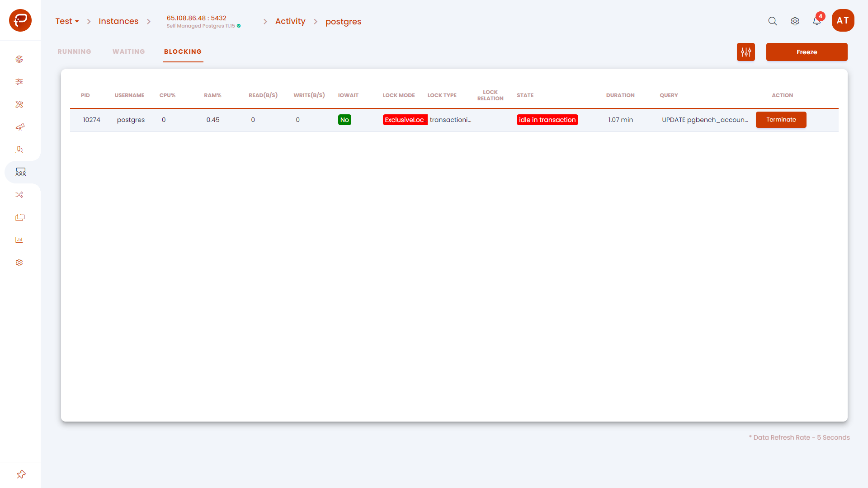Screen dimensions: 868x488
Task: Click the PID column header
Action: [x=85, y=95]
